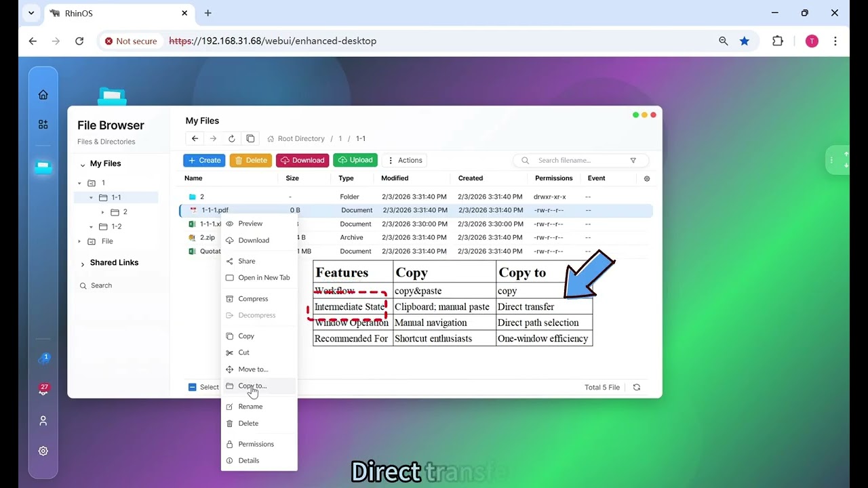This screenshot has width=868, height=488.
Task: Choose Preview in the context menu
Action: 259,224
